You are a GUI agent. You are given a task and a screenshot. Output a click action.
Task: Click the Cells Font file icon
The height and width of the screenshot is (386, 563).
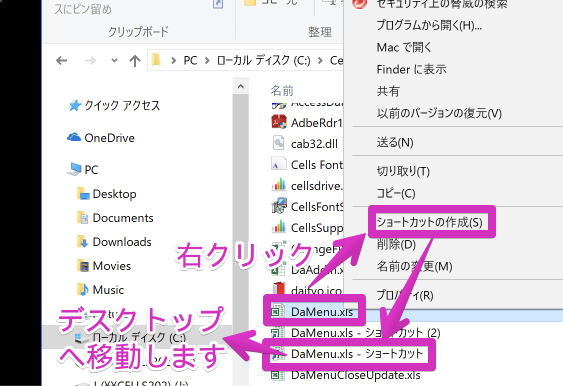[x=279, y=164]
